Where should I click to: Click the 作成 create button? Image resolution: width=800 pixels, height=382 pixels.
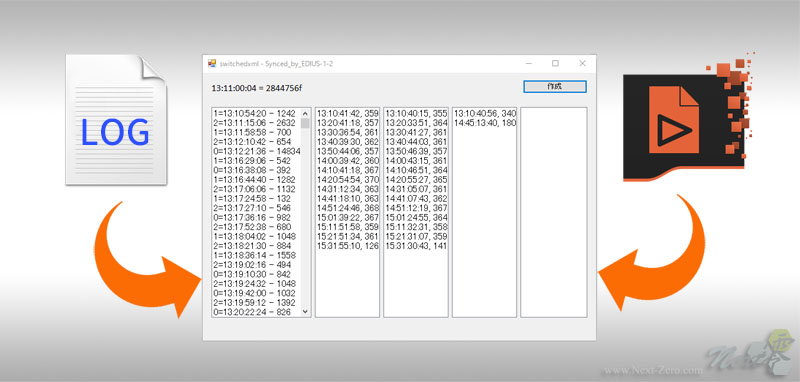555,87
